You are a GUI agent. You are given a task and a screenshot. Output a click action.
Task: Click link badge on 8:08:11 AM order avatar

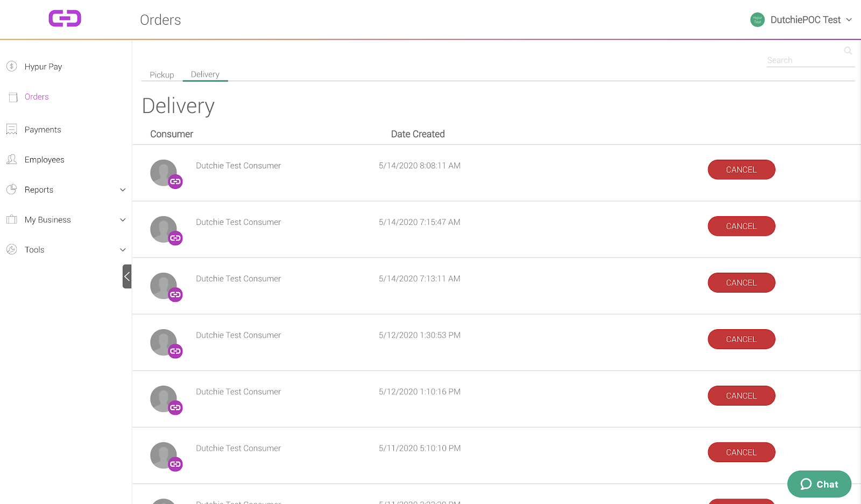175,182
